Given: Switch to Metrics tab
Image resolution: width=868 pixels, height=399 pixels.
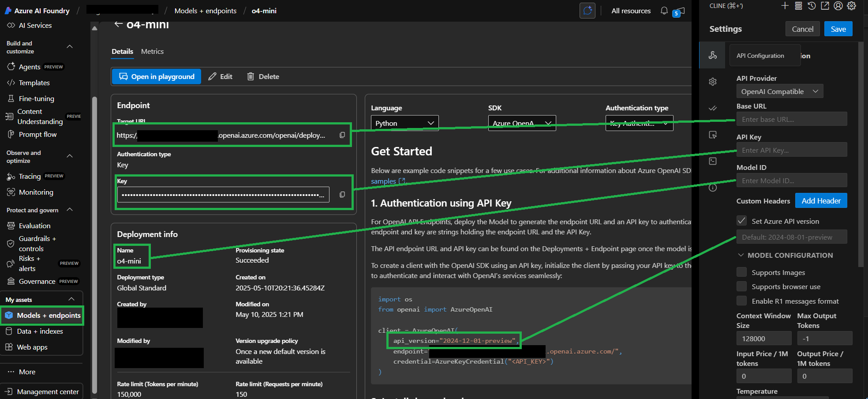Looking at the screenshot, I should [152, 52].
